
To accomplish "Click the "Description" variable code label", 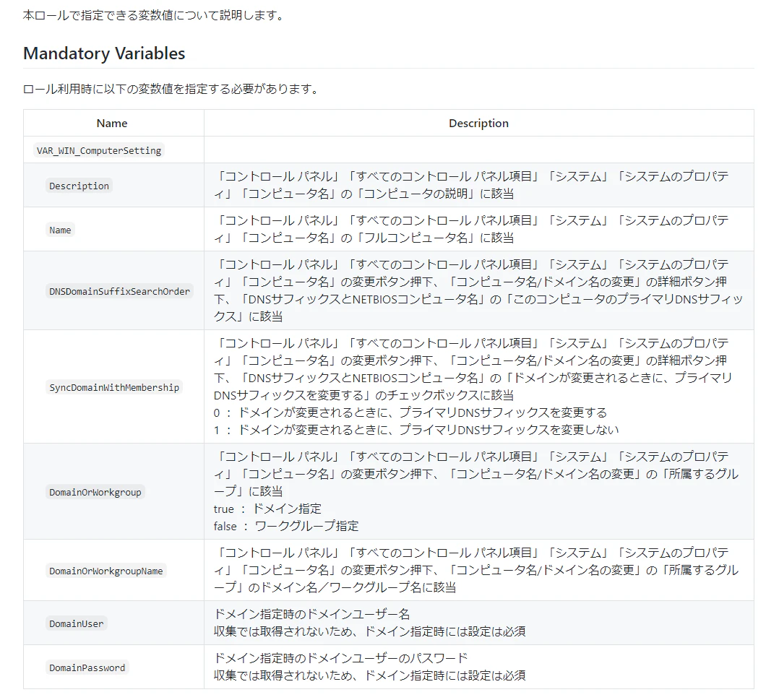I will [79, 186].
